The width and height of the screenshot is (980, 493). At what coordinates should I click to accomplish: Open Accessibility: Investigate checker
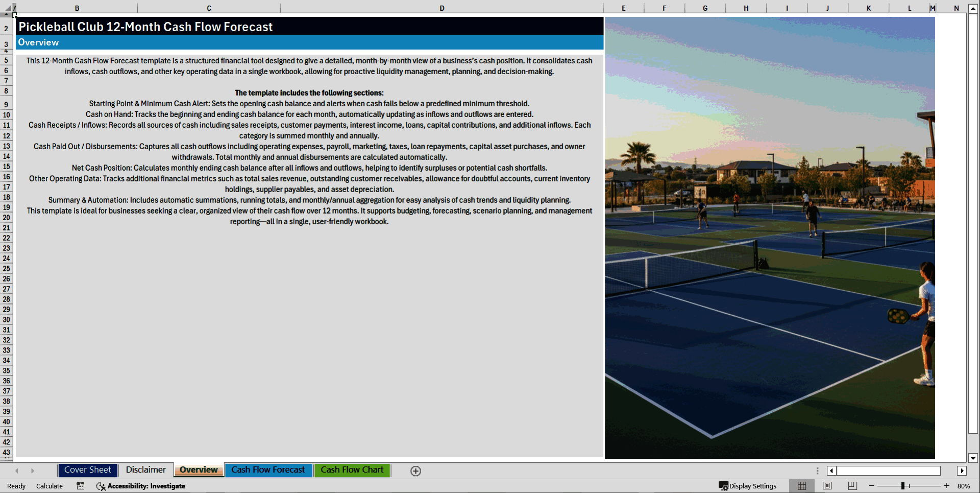140,486
